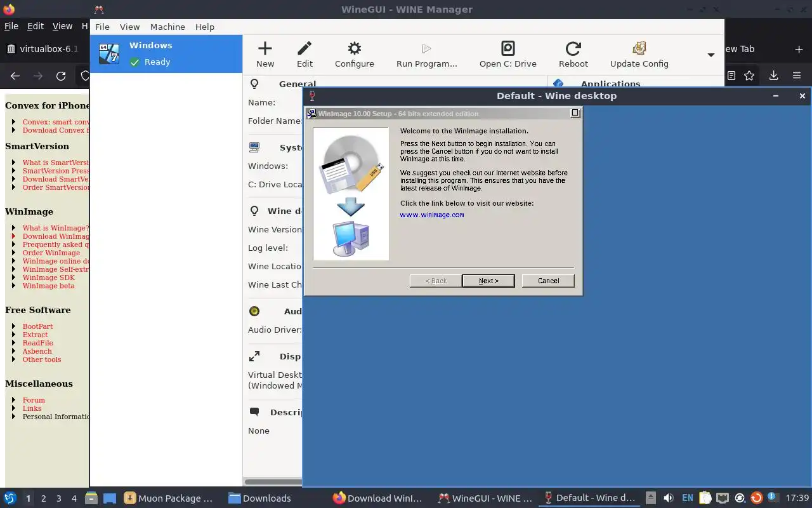
Task: Open Firefox's Edit menu
Action: point(36,26)
